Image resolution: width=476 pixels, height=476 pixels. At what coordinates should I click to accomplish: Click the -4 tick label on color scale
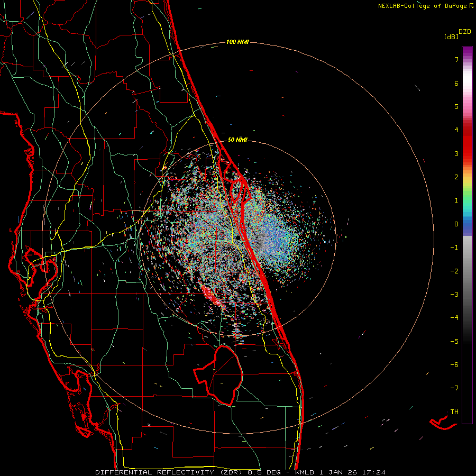[454, 318]
